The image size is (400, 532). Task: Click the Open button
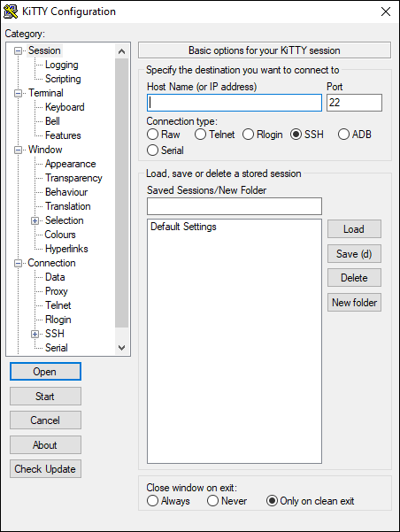[45, 372]
